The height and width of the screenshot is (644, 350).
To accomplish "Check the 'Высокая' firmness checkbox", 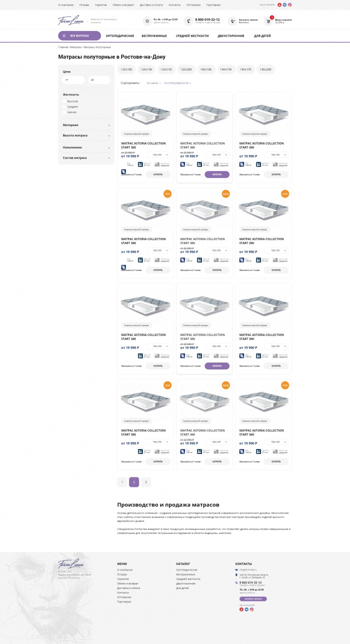I will click(65, 101).
